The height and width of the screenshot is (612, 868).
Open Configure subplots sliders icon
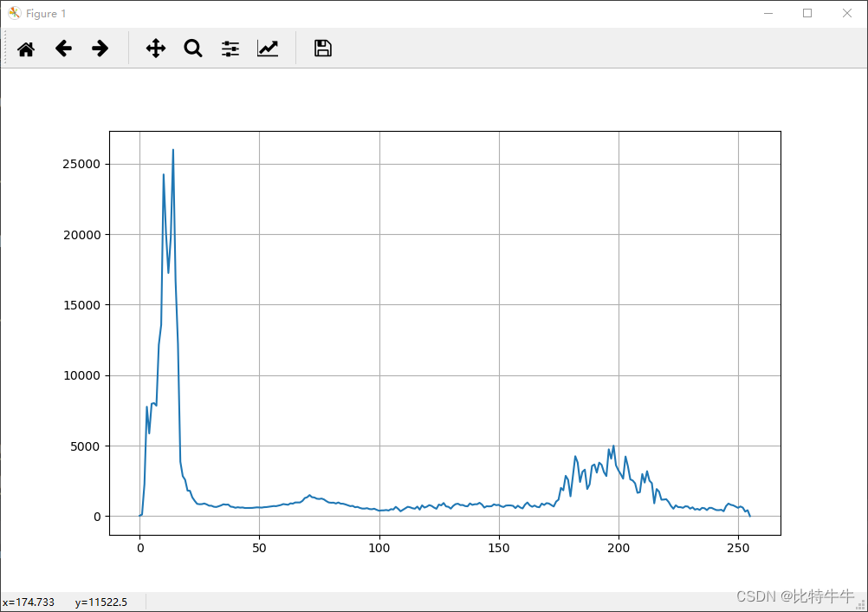click(x=230, y=49)
